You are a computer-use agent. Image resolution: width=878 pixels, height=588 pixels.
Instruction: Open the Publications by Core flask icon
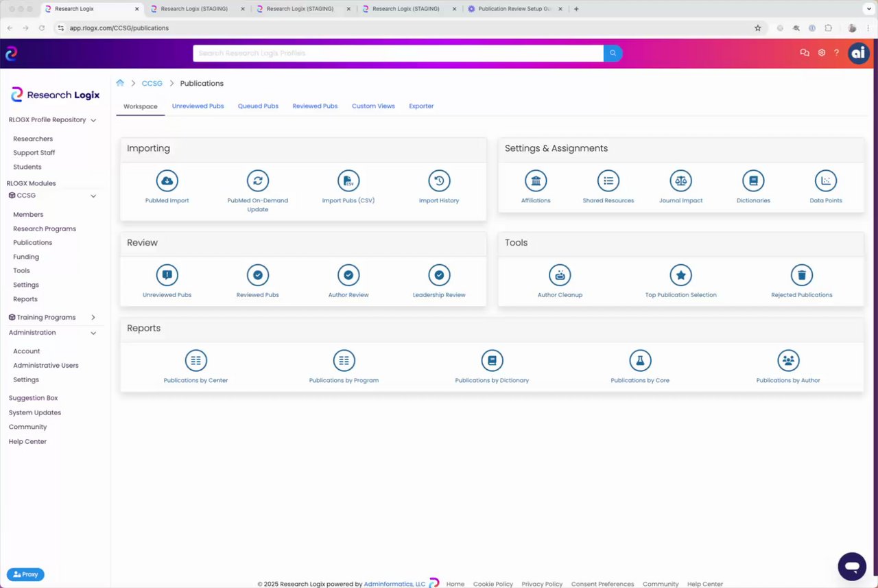[x=640, y=360]
